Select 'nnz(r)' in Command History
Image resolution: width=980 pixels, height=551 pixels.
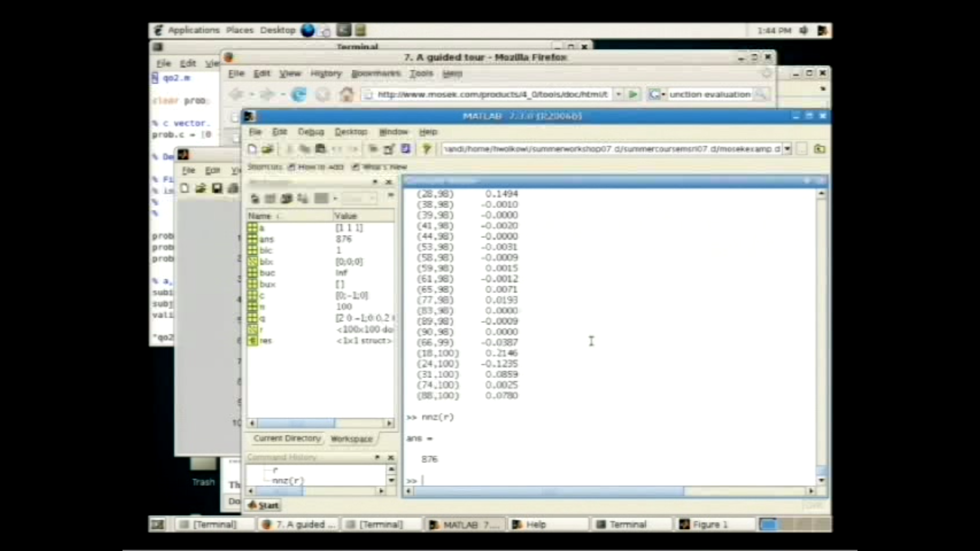point(288,481)
